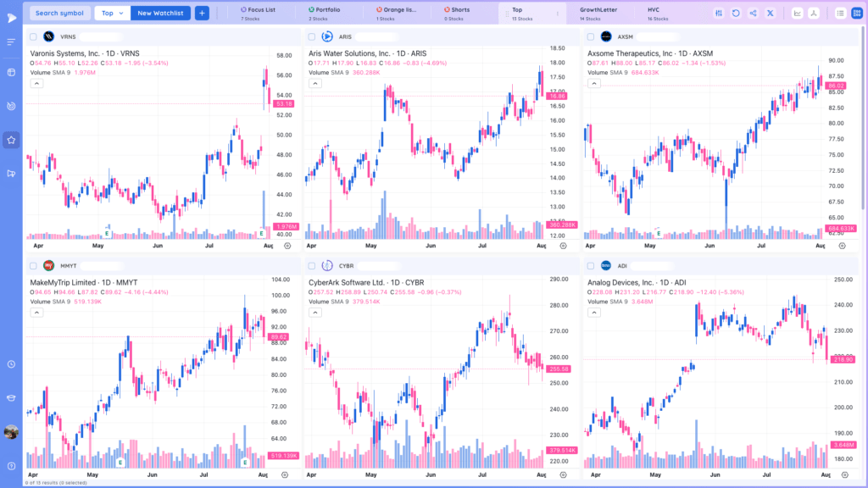Screen dimensions: 868x488
Task: Click the share watchlist icon
Action: [x=753, y=14]
